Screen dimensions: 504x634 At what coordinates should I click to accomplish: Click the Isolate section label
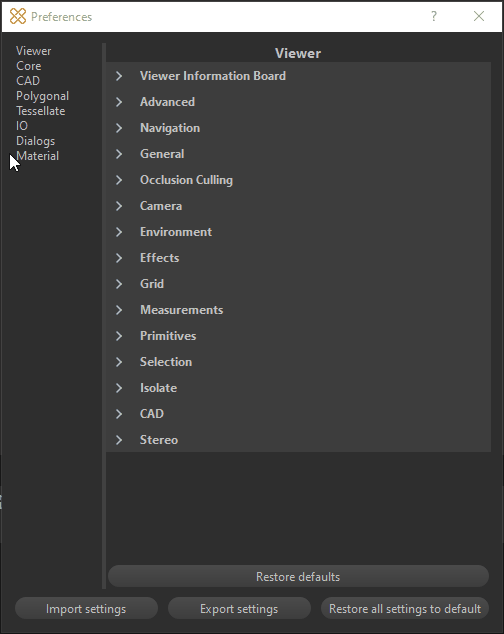pyautogui.click(x=159, y=388)
